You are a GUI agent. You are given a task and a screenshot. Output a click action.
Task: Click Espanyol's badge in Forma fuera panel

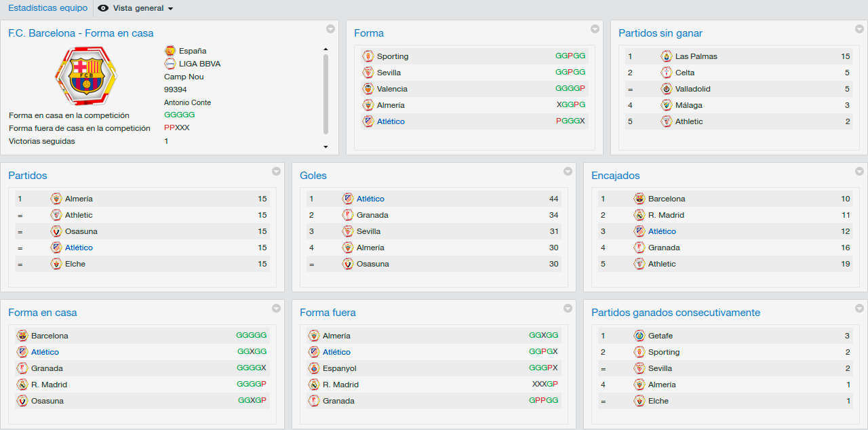314,368
